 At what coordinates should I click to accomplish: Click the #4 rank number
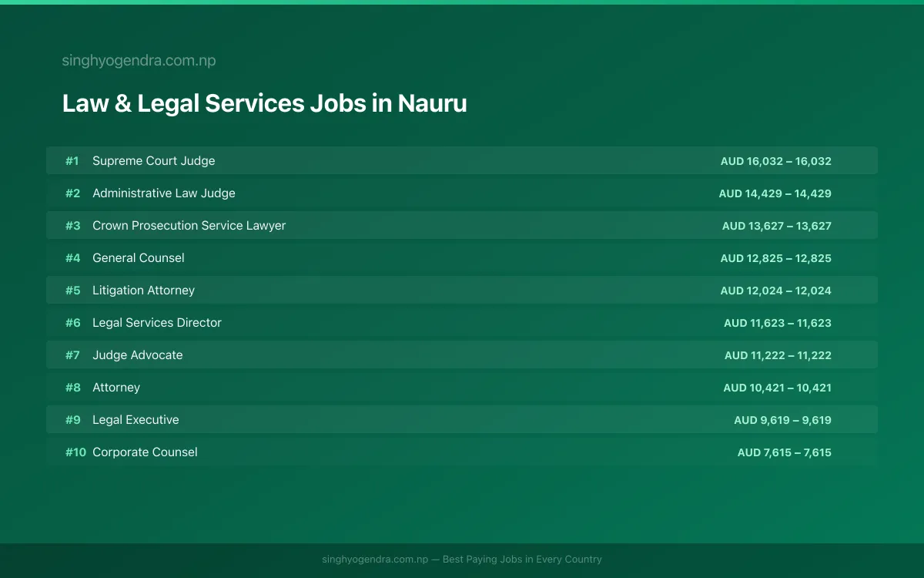tap(72, 258)
